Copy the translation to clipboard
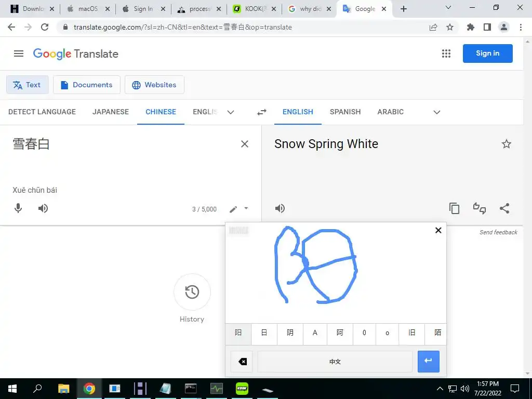The height and width of the screenshot is (399, 532). click(454, 208)
